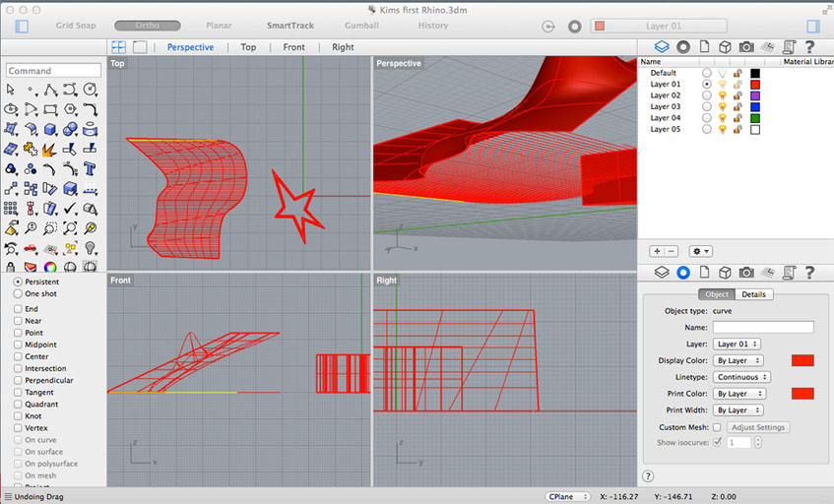Image resolution: width=834 pixels, height=504 pixels.
Task: Click Layer 04 green color swatch
Action: click(x=755, y=118)
